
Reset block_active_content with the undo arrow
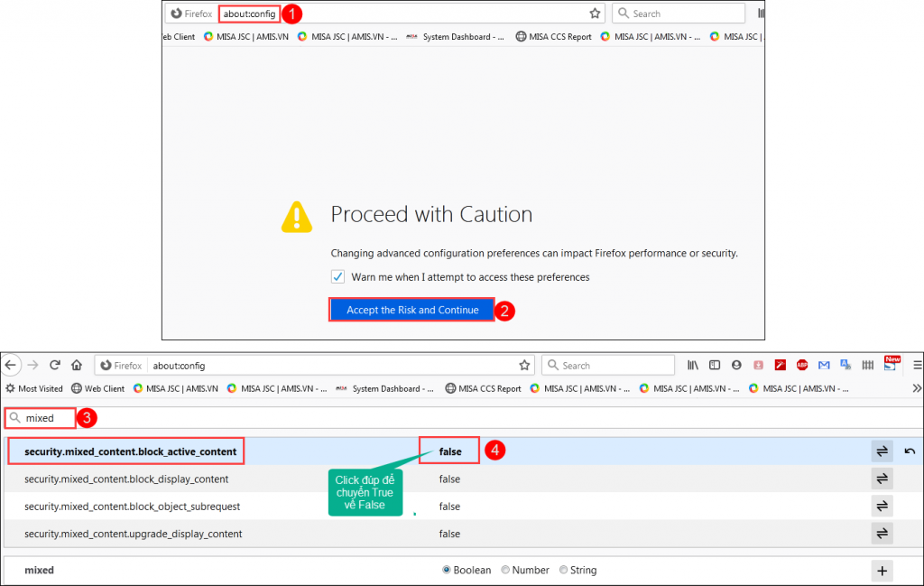(x=910, y=451)
